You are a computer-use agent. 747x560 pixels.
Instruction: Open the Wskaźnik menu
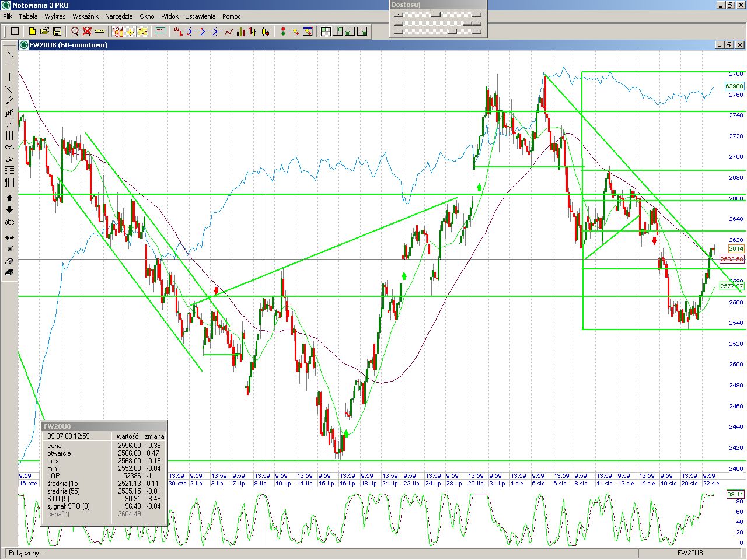85,16
